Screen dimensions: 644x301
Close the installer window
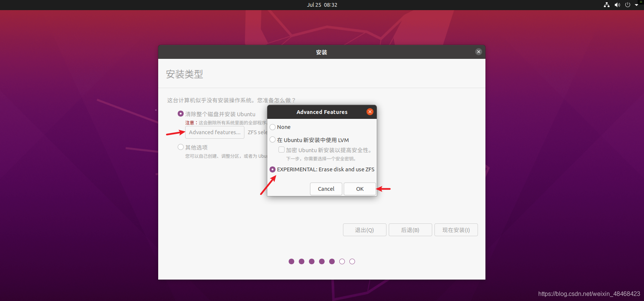pyautogui.click(x=479, y=52)
